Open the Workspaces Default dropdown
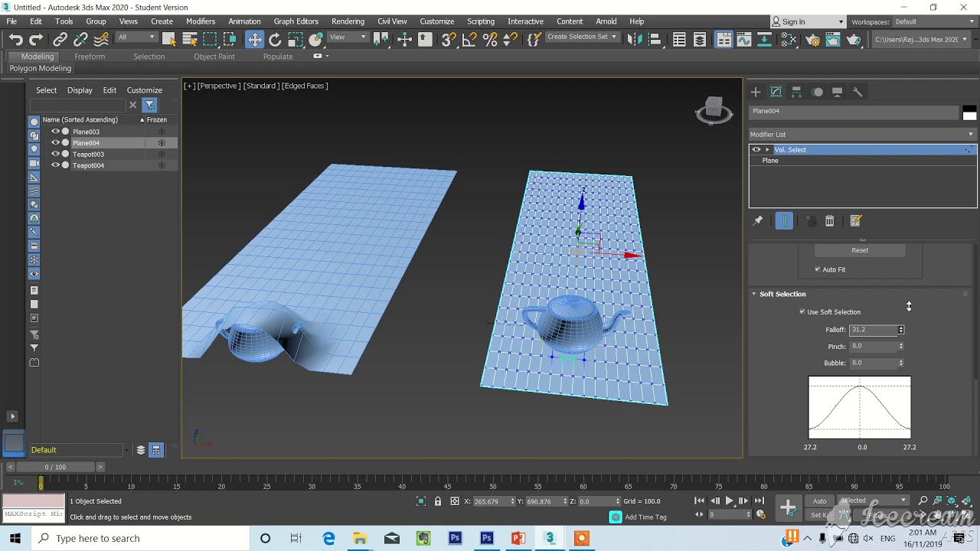980x551 pixels. (934, 22)
